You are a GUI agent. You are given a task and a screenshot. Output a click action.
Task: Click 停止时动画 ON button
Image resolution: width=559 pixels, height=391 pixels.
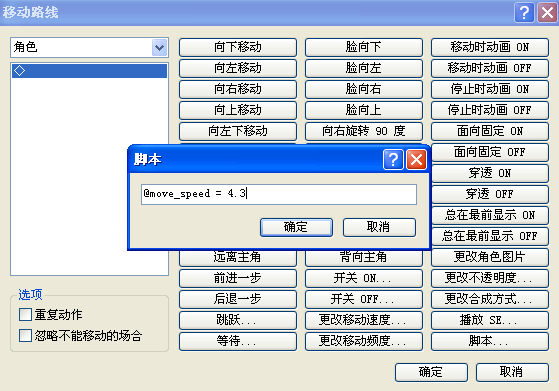tap(490, 89)
